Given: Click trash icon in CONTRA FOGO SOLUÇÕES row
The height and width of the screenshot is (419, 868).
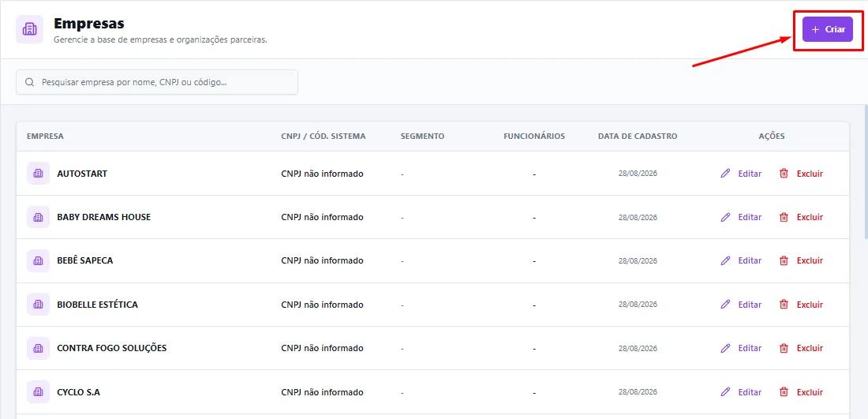Looking at the screenshot, I should (x=784, y=348).
